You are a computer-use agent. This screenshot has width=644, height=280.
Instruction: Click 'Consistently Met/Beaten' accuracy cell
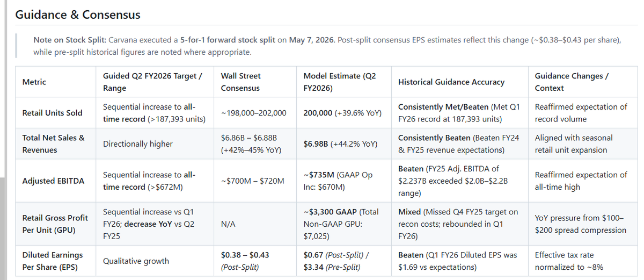[x=459, y=113]
